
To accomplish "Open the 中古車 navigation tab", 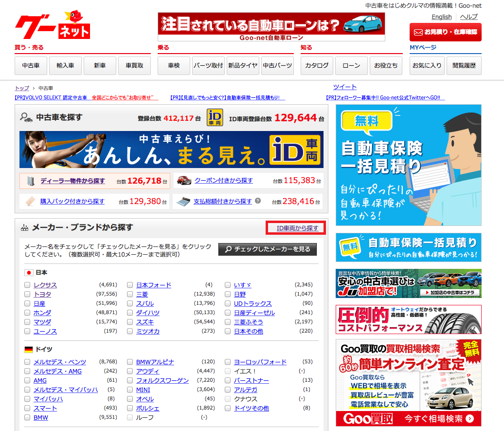I will (x=31, y=66).
